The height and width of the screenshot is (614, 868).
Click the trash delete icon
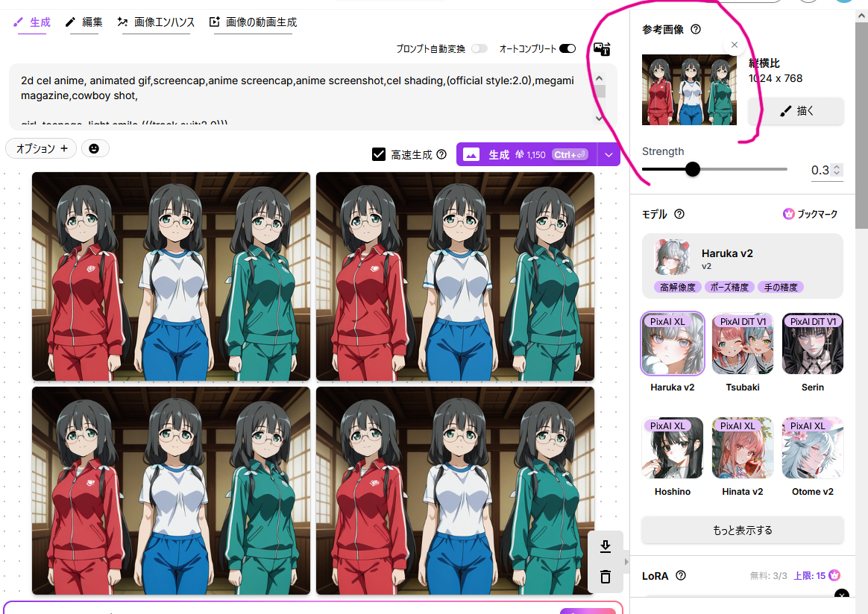pyautogui.click(x=606, y=577)
